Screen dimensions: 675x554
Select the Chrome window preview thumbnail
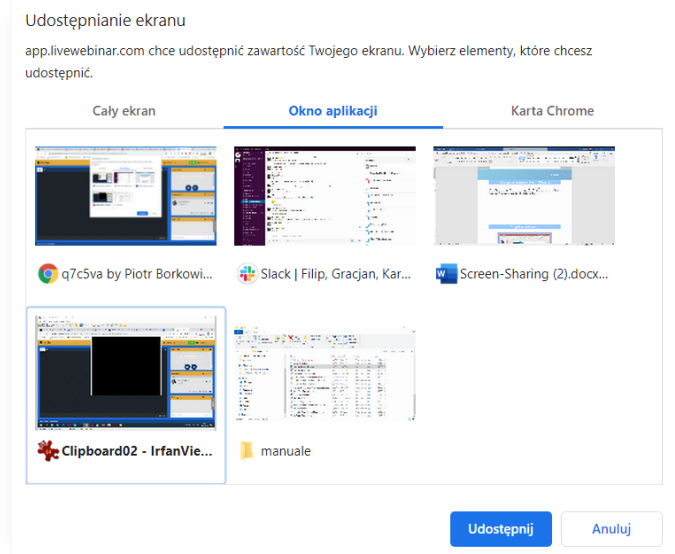pos(126,196)
